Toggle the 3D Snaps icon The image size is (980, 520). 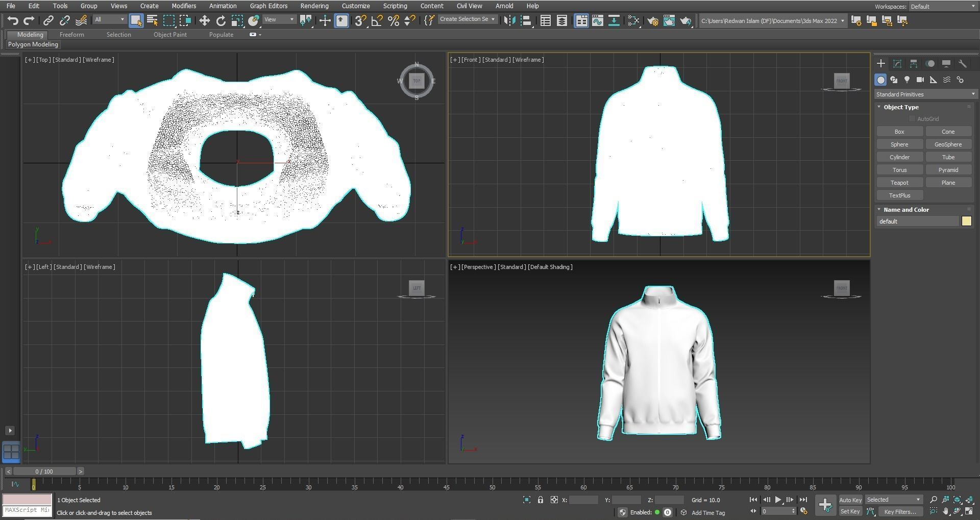360,20
